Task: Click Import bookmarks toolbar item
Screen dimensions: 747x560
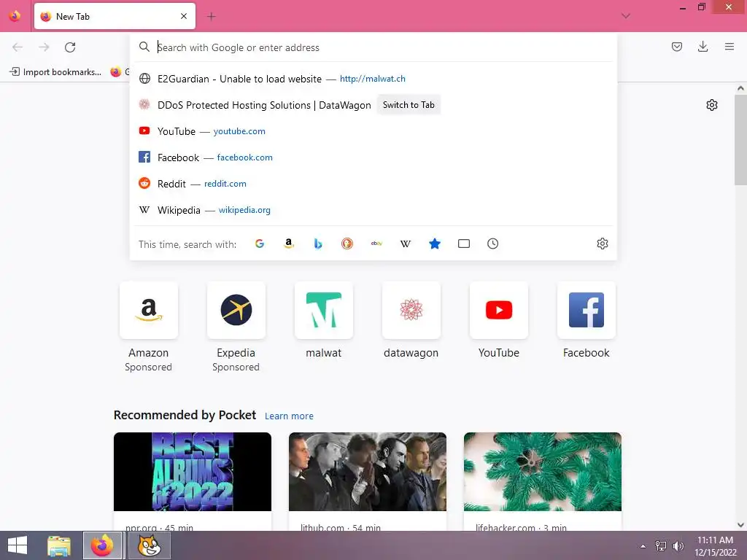Action: point(55,72)
